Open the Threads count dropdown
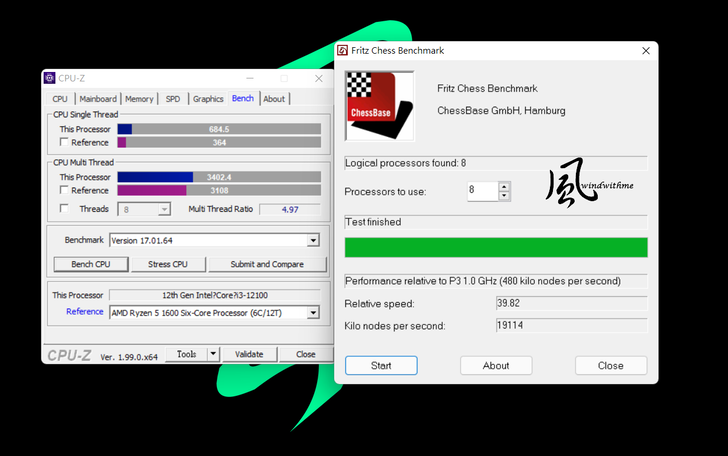Screen dimensions: 728x456 [x=163, y=209]
